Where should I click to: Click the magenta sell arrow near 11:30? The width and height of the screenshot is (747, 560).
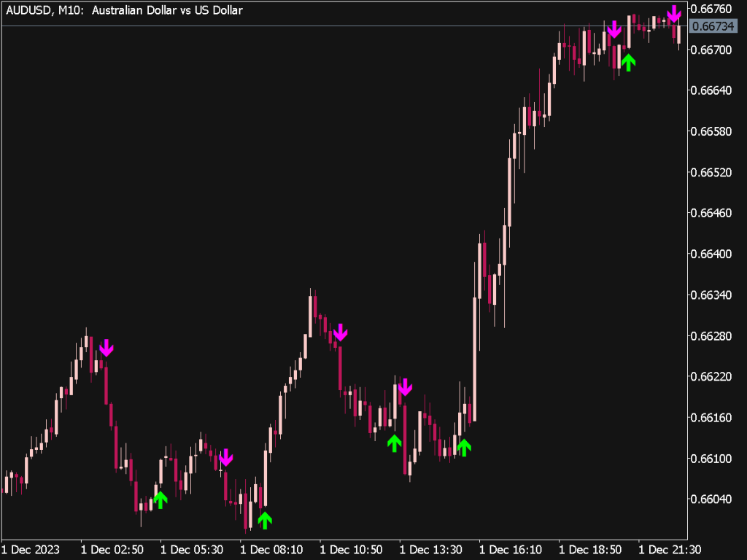[x=340, y=332]
